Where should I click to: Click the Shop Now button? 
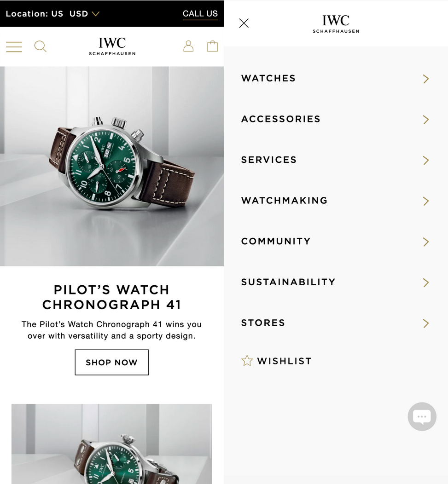(x=112, y=363)
